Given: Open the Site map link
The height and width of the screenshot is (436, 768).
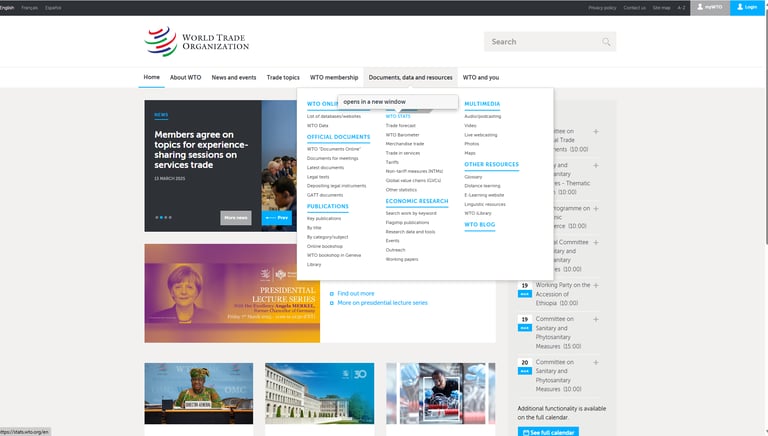Looking at the screenshot, I should 661,8.
